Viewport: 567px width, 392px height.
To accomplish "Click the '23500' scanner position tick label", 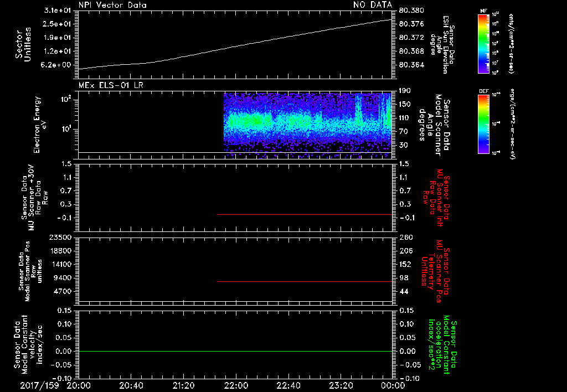I will [61, 237].
